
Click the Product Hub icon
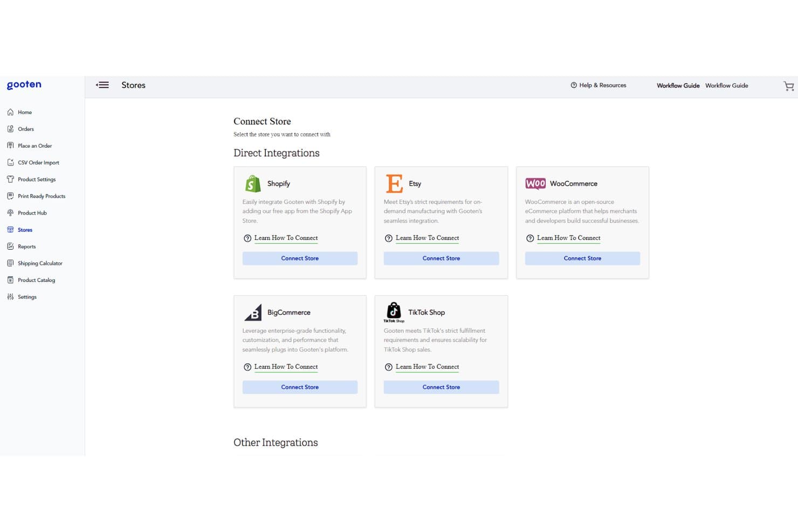coord(10,213)
